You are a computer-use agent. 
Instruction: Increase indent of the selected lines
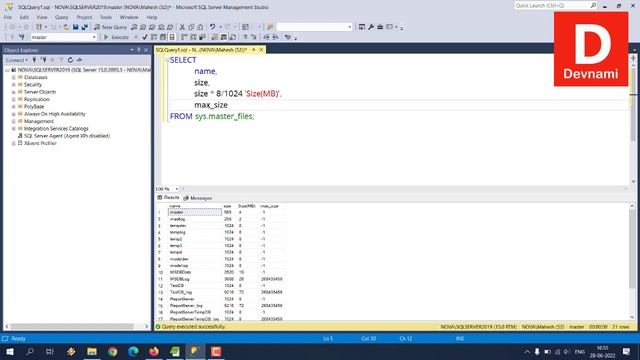[x=276, y=37]
